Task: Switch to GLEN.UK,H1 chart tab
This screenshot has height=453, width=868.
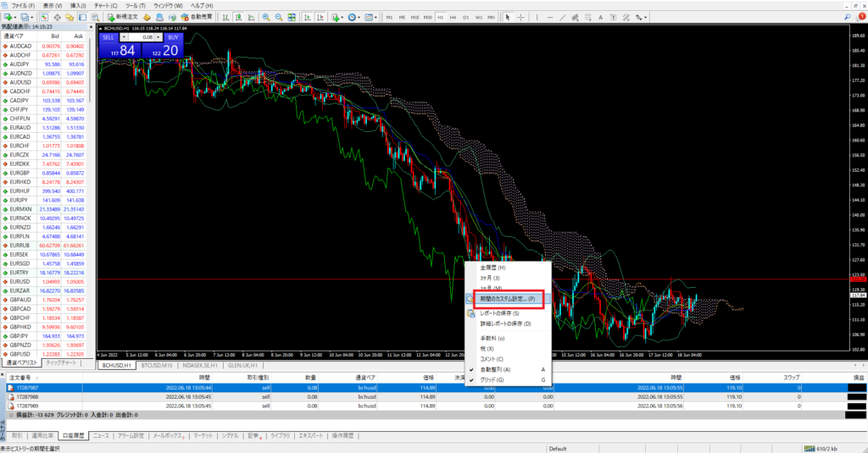Action: tap(242, 366)
